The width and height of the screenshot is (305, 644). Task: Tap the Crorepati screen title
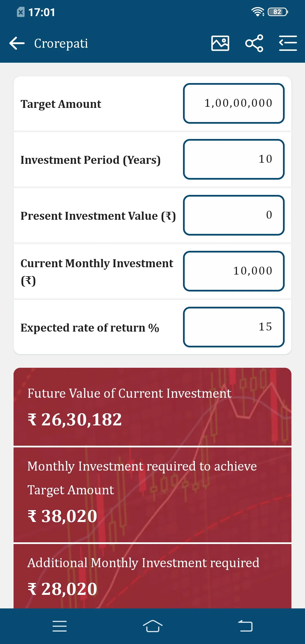point(61,43)
